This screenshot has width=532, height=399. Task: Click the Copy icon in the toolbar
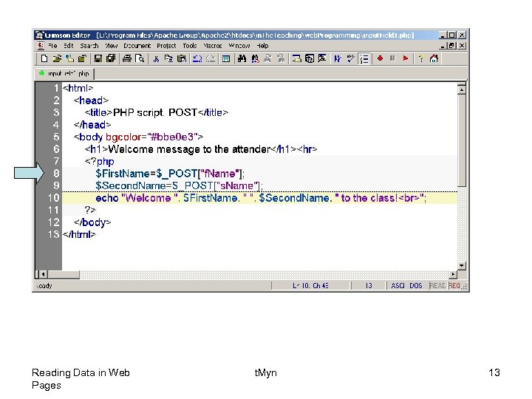pyautogui.click(x=168, y=58)
